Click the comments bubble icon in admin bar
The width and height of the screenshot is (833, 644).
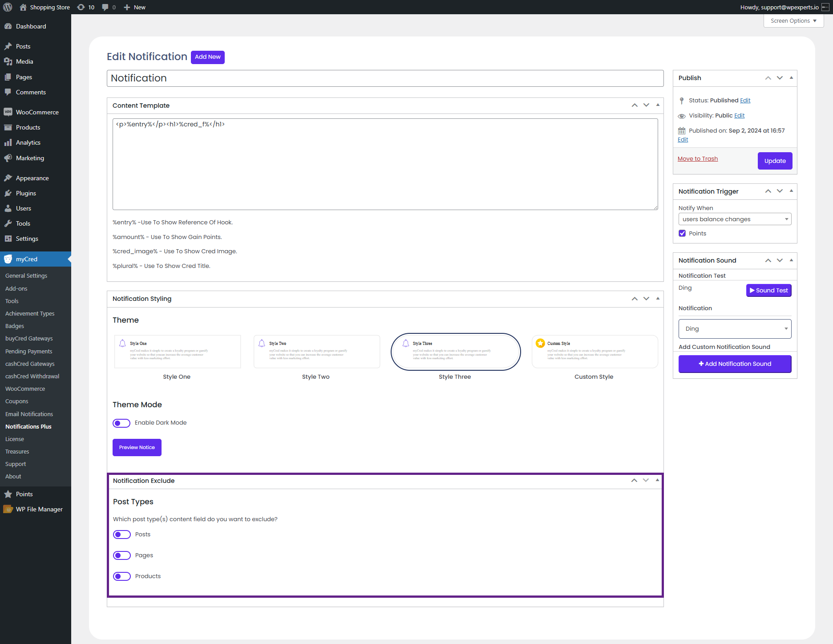(x=105, y=7)
